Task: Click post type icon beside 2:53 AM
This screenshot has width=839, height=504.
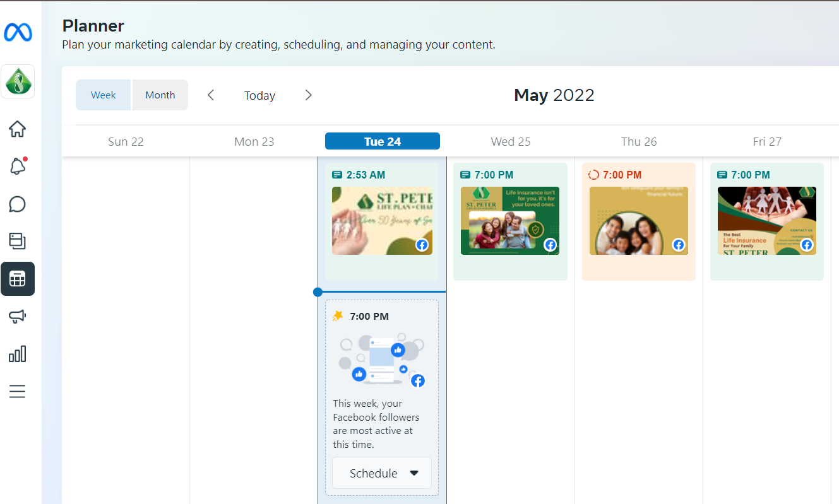Action: click(x=337, y=175)
